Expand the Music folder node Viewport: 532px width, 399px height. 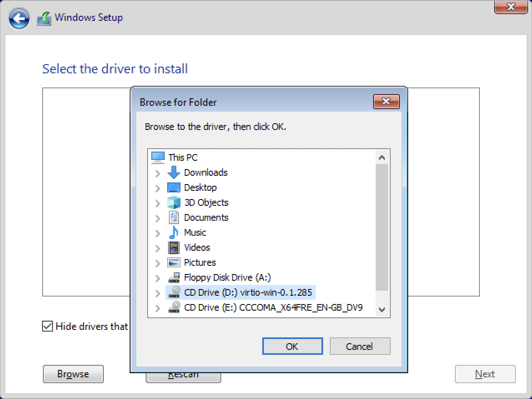point(158,233)
